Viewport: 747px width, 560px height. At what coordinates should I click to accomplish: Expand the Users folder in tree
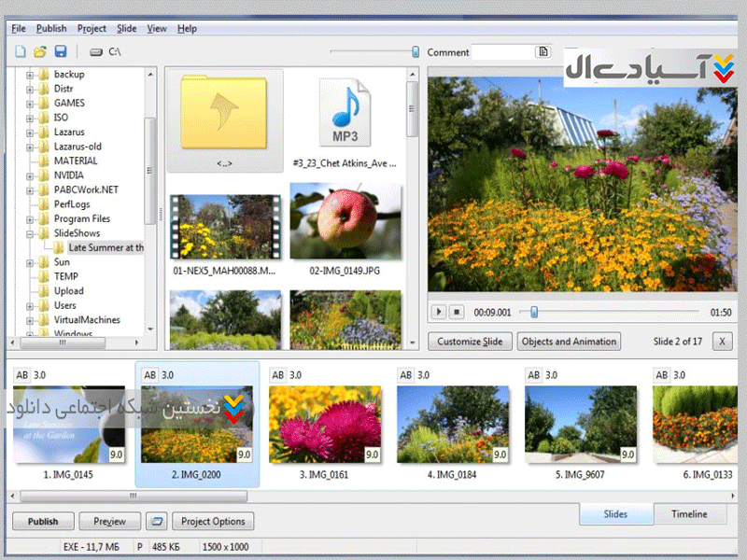pos(30,306)
